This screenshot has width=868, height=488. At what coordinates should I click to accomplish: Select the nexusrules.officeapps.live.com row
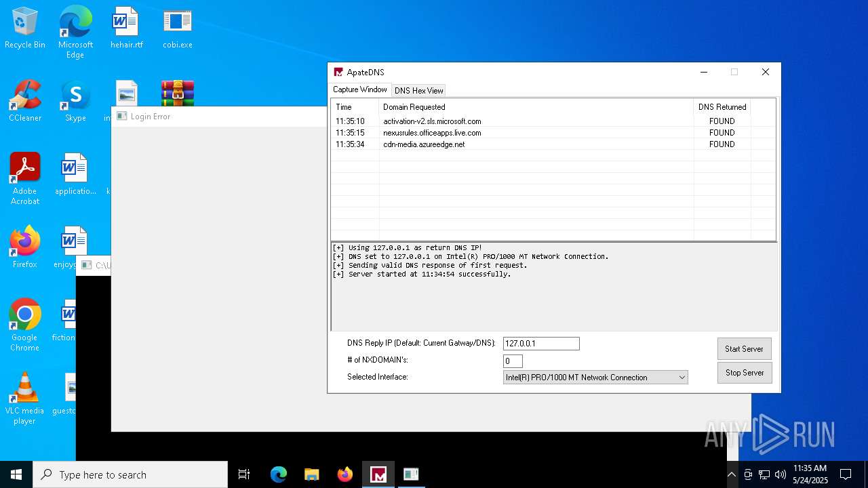point(553,133)
